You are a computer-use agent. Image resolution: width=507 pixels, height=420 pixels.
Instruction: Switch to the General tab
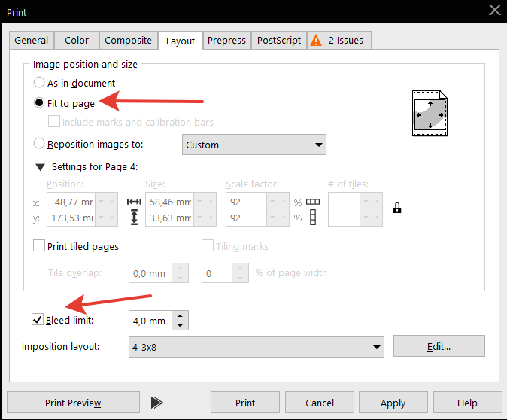pos(32,41)
